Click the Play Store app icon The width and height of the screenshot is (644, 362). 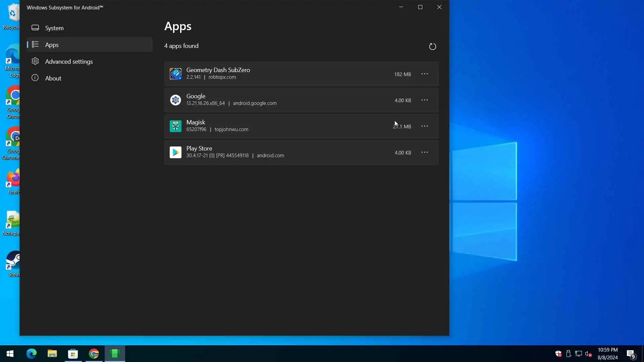[175, 152]
